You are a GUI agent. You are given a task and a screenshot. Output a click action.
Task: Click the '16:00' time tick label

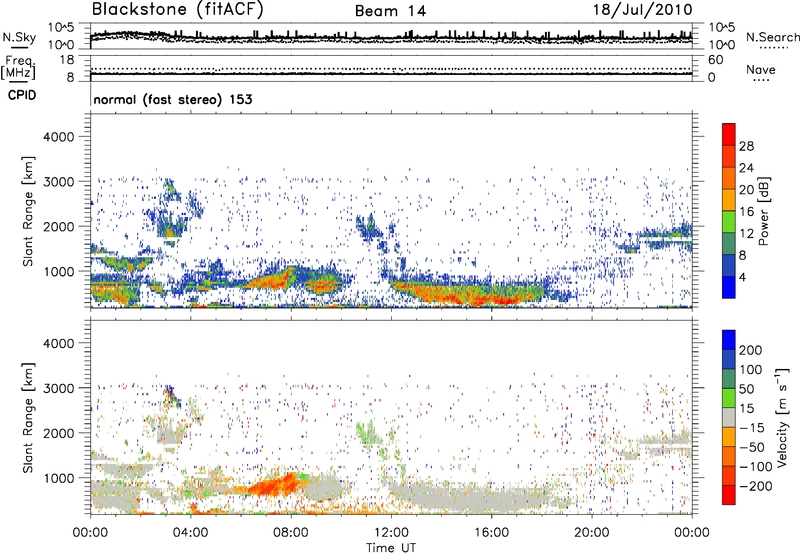pos(491,533)
